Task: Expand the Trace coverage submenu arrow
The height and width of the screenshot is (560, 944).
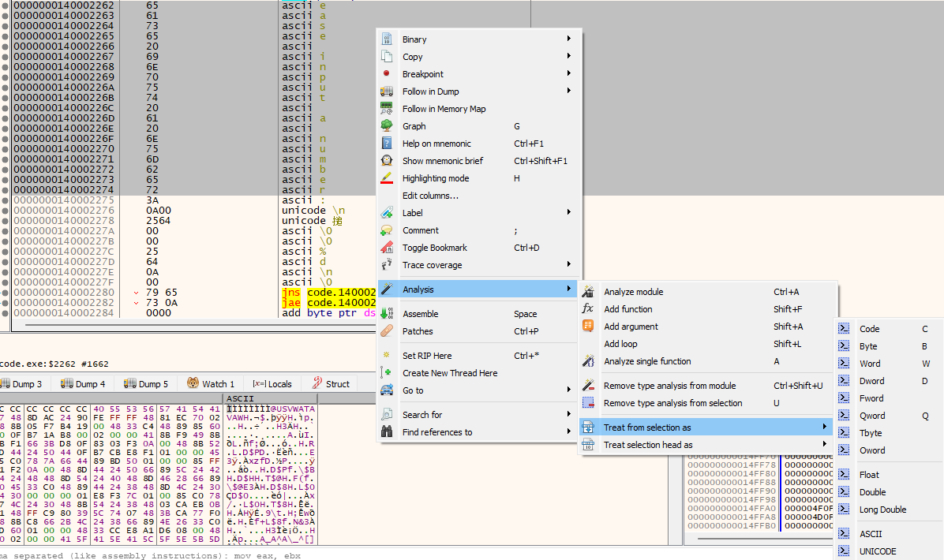Action: coord(569,264)
